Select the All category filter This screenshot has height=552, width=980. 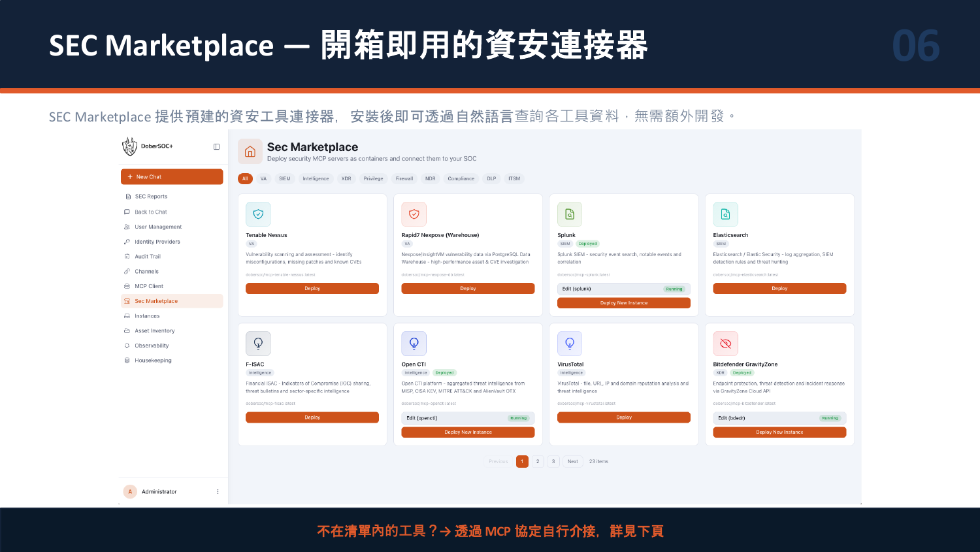[x=245, y=178]
